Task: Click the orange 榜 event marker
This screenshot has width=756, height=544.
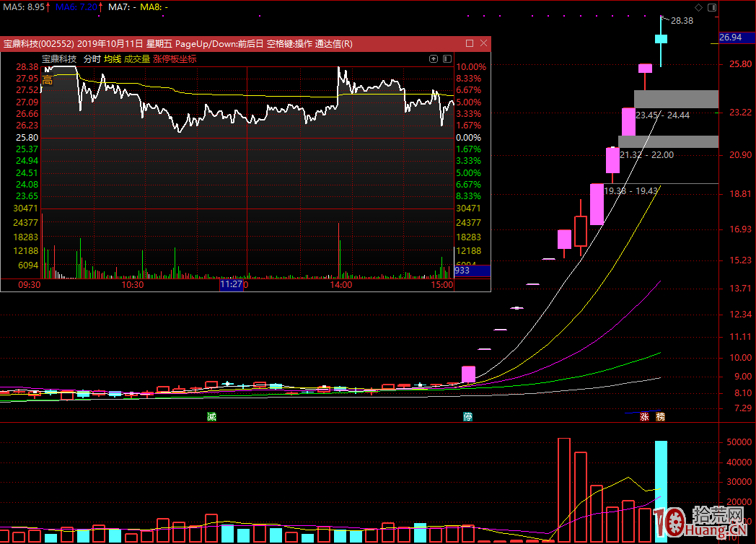Action: (660, 417)
